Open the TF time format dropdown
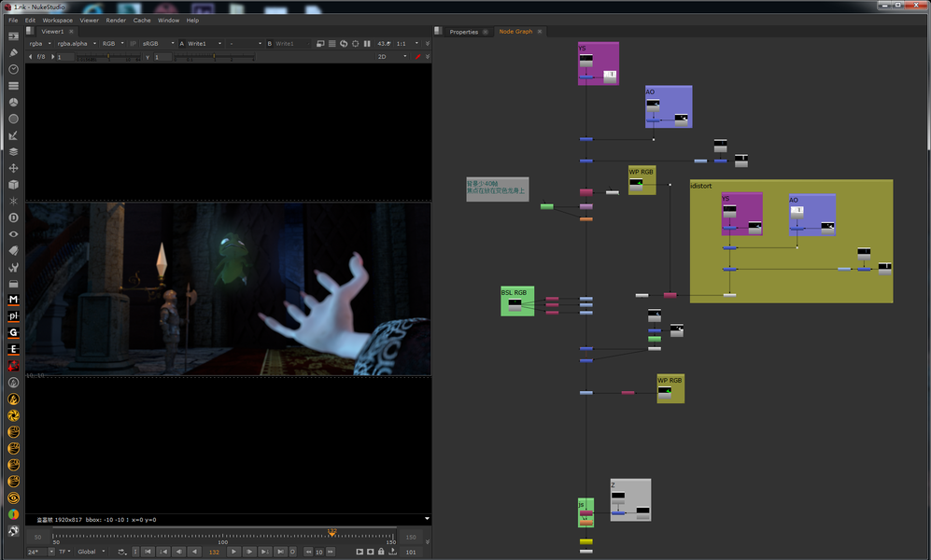Viewport: 931px width, 560px height. [x=64, y=552]
